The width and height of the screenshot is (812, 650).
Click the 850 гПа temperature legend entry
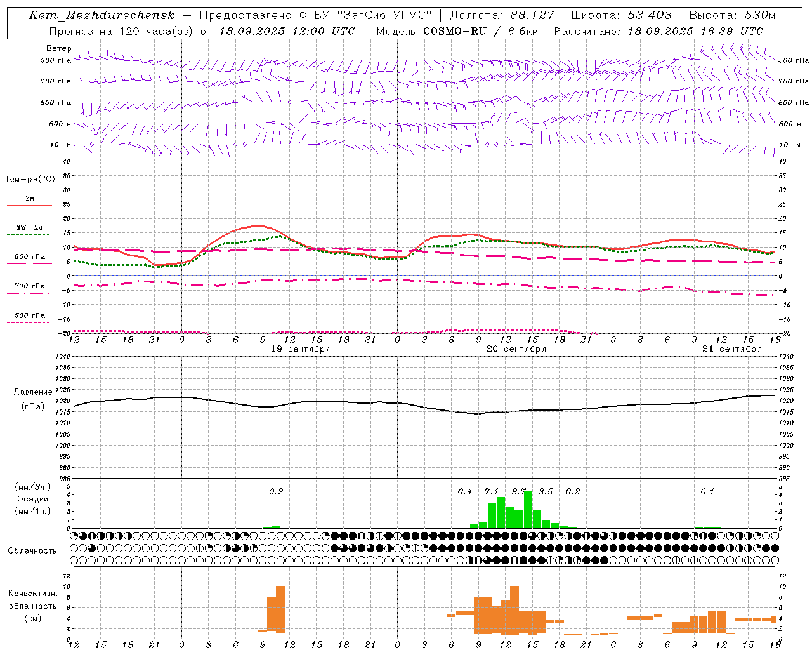pyautogui.click(x=30, y=257)
